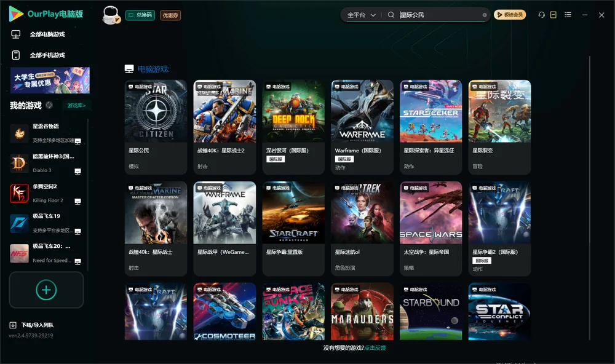
Task: Open the 游戏库> link
Action: coord(76,106)
